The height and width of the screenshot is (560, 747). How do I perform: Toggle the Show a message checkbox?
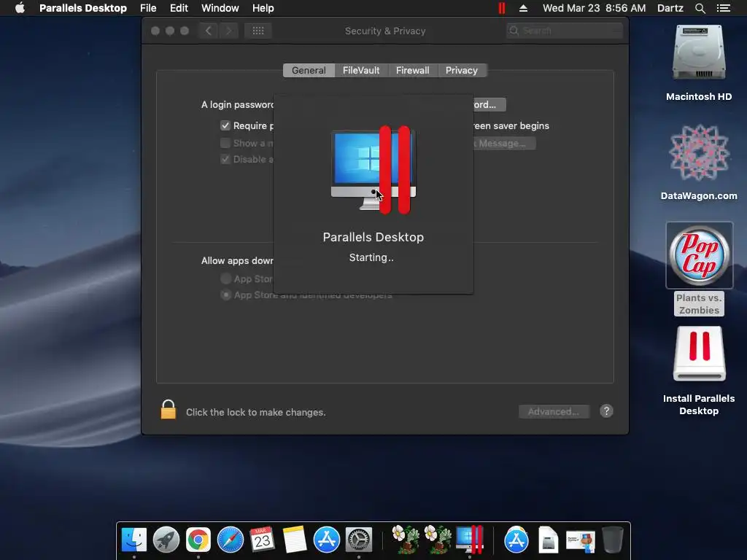pos(225,143)
